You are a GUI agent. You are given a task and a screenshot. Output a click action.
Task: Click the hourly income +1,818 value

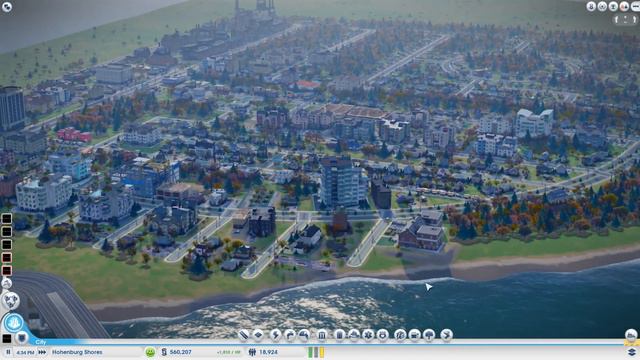(x=229, y=352)
